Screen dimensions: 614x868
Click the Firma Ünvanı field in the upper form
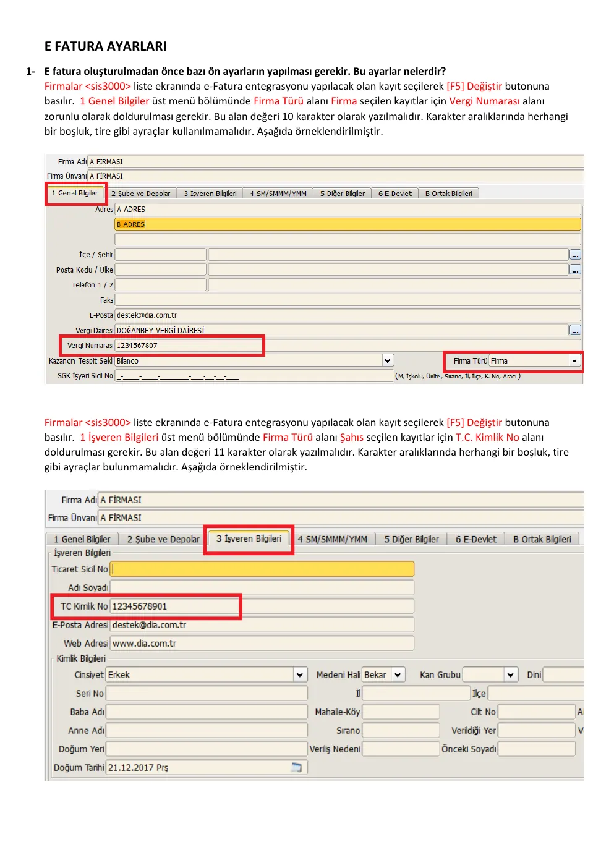coord(336,176)
